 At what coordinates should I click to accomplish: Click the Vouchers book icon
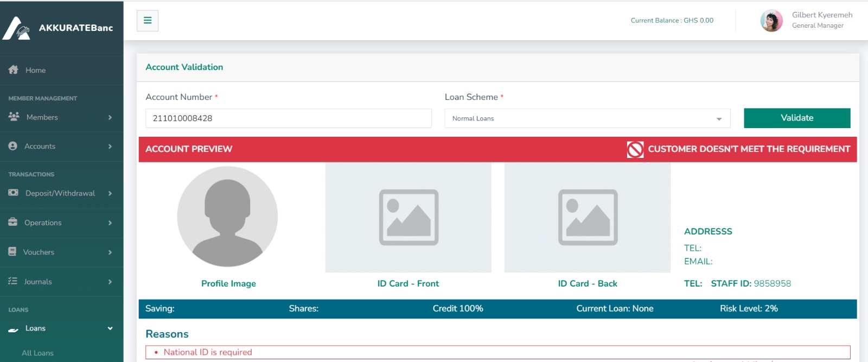coord(12,252)
